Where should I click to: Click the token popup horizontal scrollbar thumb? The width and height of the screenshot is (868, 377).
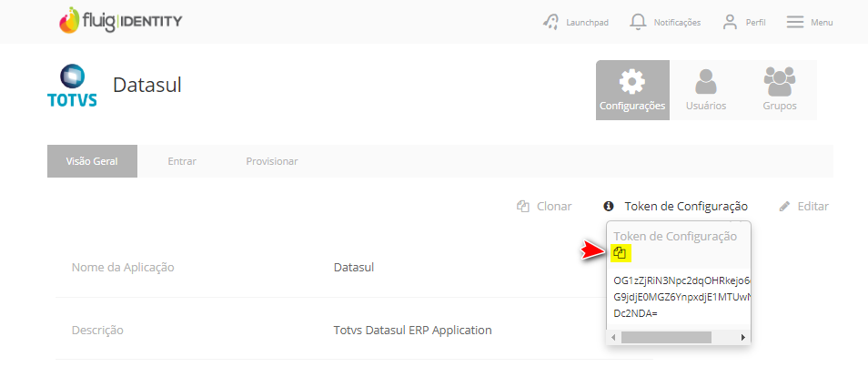(665, 337)
